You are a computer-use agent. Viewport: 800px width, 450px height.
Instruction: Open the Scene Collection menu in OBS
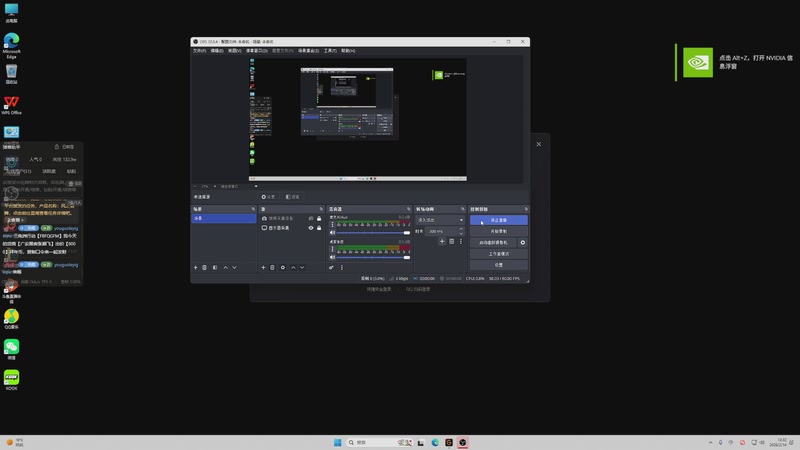pos(308,51)
